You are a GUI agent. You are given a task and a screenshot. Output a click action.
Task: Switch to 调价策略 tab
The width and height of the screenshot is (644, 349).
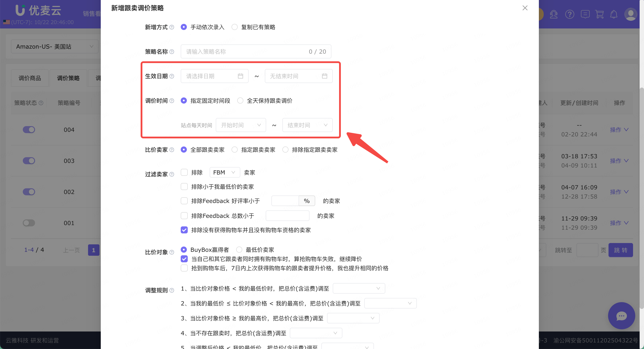[x=68, y=78]
